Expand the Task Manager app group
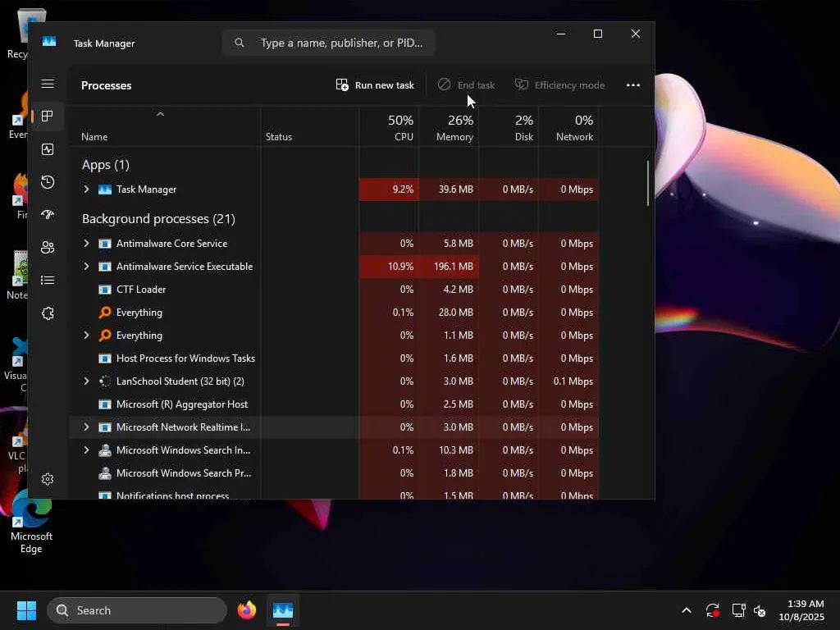The image size is (840, 630). (x=86, y=189)
